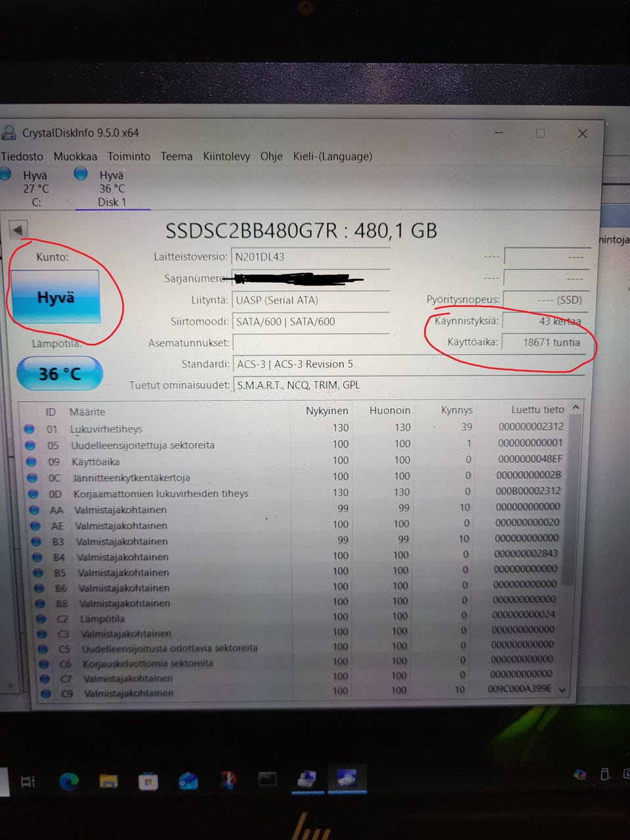Click the previous-disk arrow button
630x840 pixels.
click(x=18, y=230)
